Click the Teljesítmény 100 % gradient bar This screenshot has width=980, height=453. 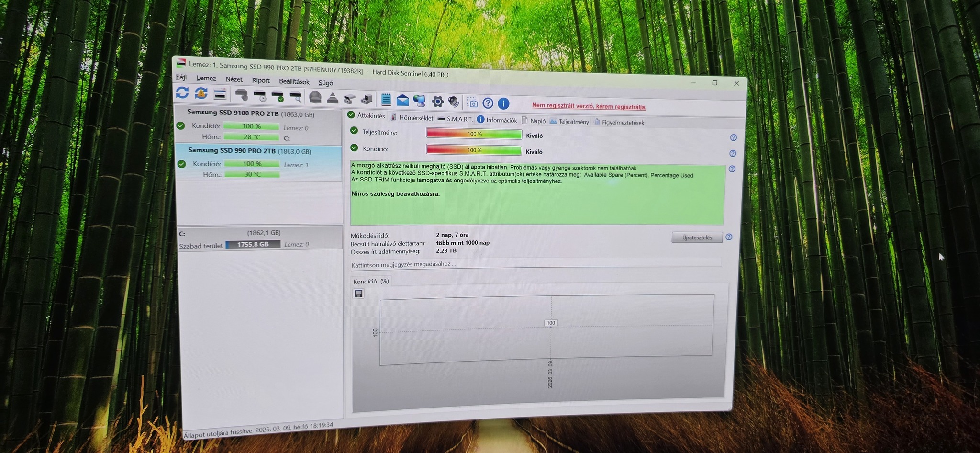pyautogui.click(x=474, y=134)
